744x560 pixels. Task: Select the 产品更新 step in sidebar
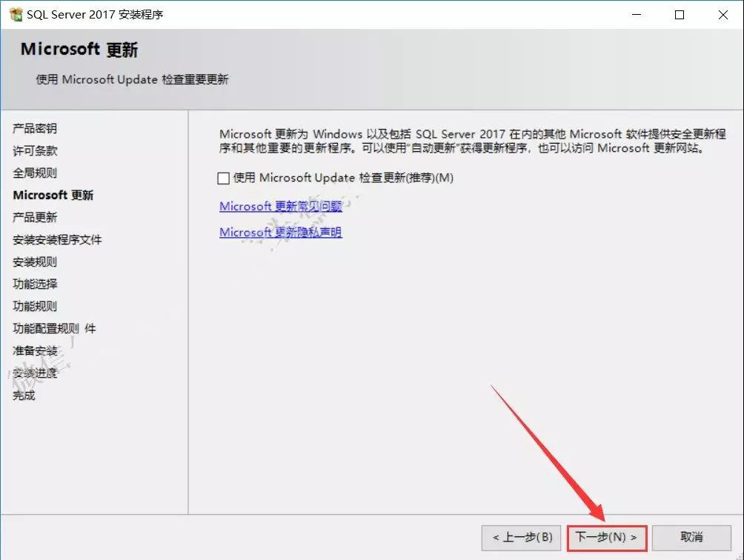35,218
